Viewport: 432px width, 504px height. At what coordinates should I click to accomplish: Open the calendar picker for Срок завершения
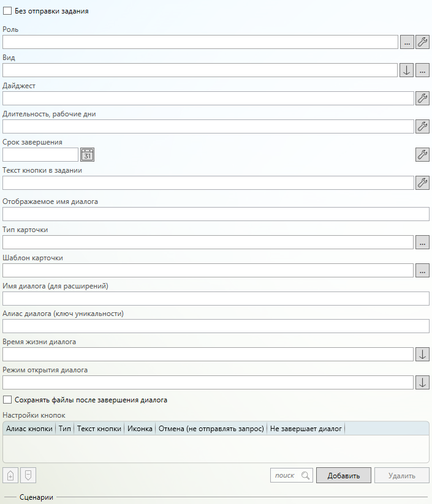[88, 154]
